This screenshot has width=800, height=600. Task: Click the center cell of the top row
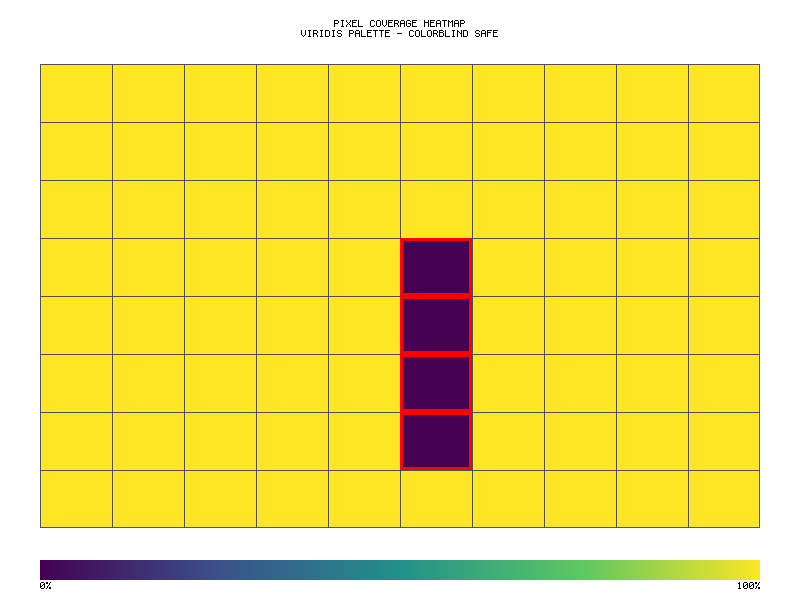[435, 92]
